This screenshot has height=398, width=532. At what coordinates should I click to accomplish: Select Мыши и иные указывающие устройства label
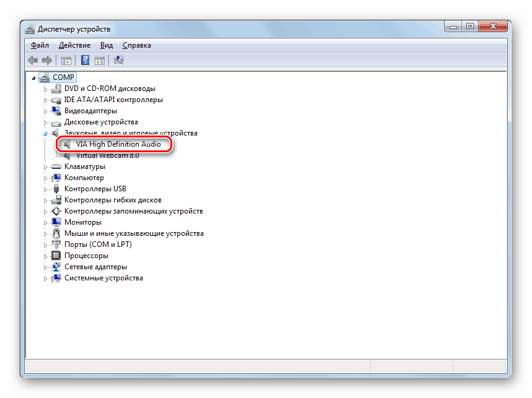tap(134, 233)
